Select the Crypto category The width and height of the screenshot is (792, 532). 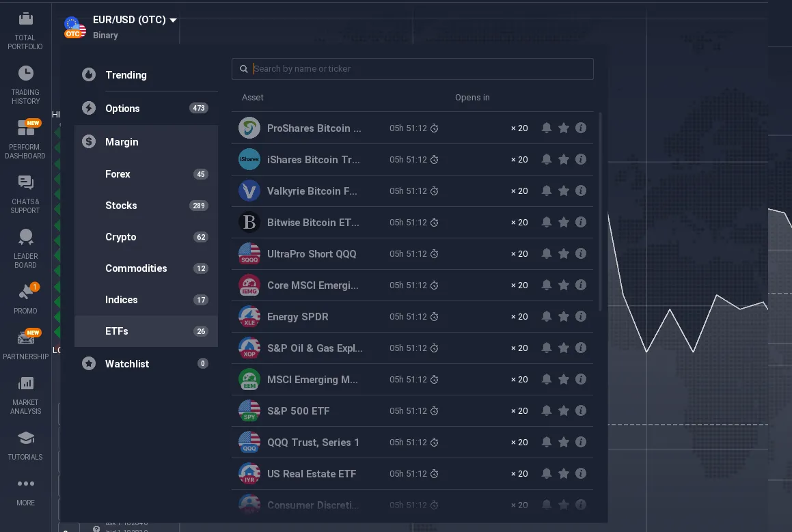[121, 237]
